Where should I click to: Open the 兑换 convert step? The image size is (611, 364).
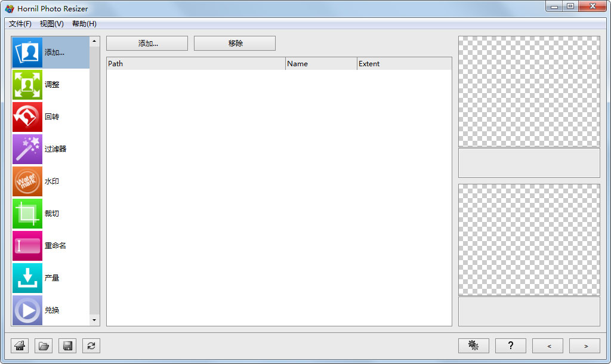tap(51, 310)
